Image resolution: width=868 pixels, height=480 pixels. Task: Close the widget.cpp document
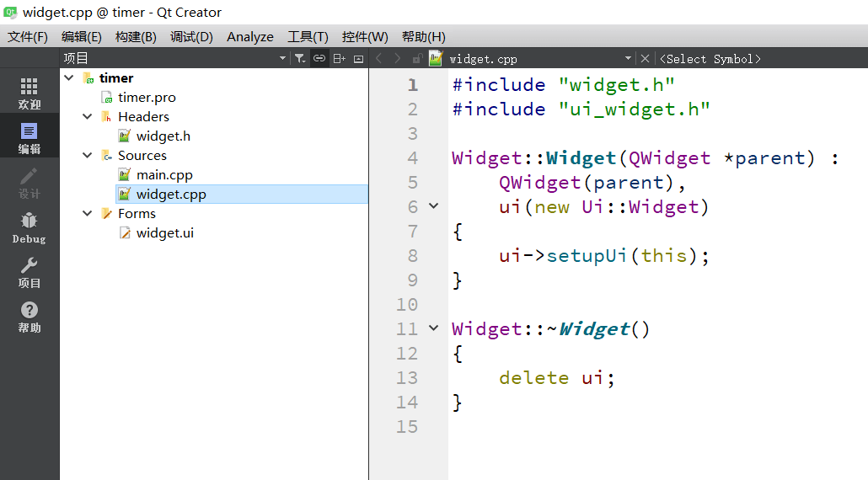point(645,58)
